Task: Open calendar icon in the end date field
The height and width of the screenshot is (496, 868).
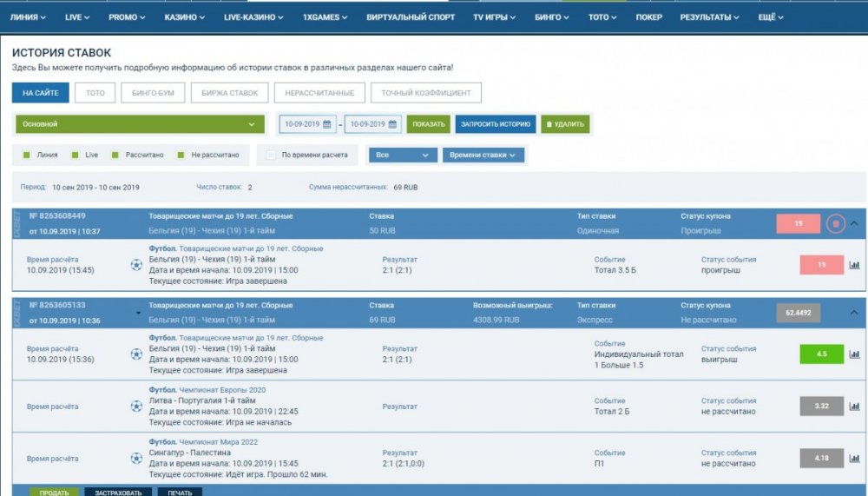Action: click(392, 124)
